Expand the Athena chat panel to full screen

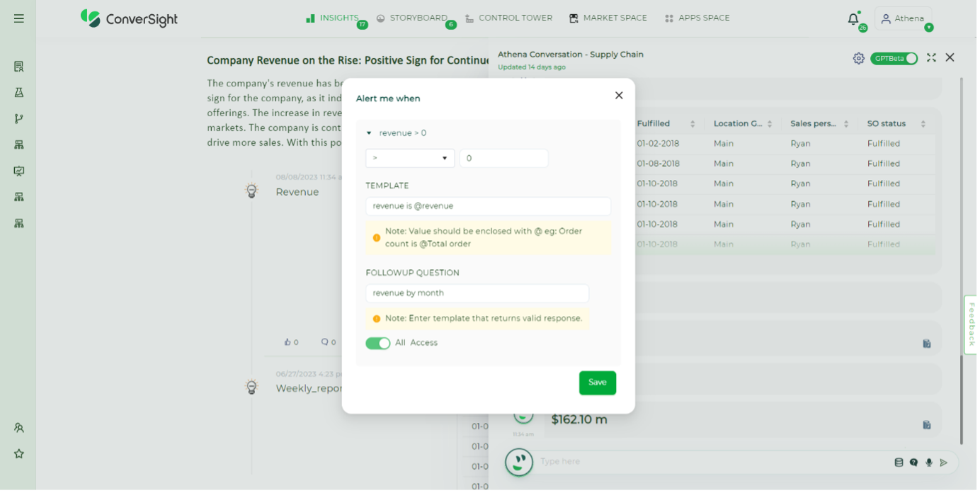[931, 58]
